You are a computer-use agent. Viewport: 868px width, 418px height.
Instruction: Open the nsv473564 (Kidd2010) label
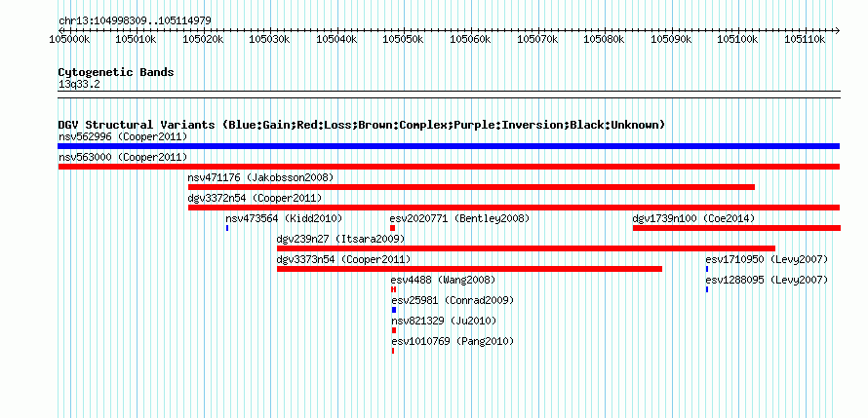(284, 218)
